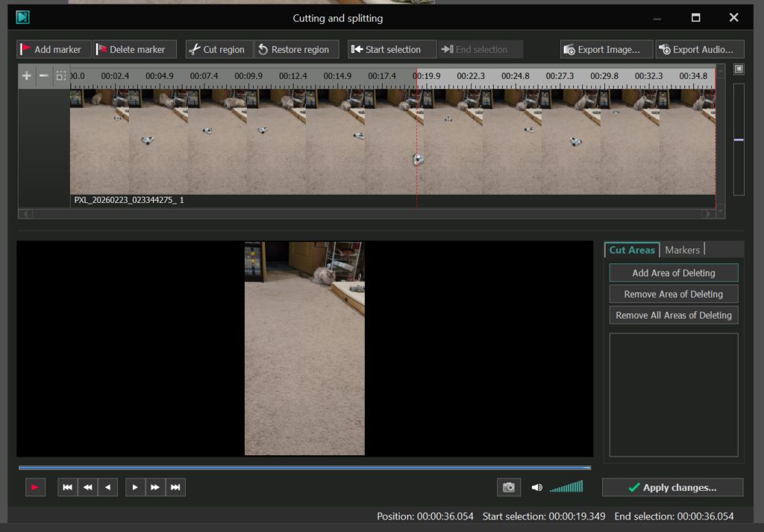
Task: Play the video forward
Action: pyautogui.click(x=135, y=487)
